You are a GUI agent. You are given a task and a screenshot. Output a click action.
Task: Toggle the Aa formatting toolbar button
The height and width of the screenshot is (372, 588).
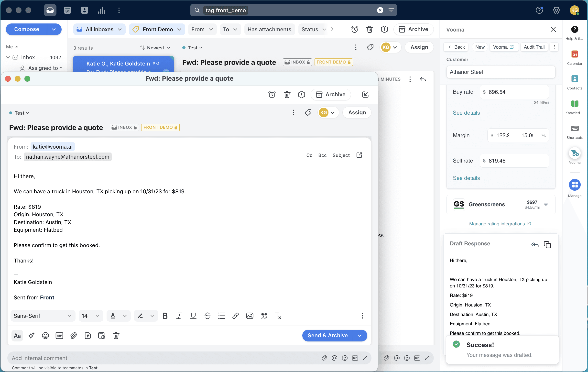click(x=17, y=336)
